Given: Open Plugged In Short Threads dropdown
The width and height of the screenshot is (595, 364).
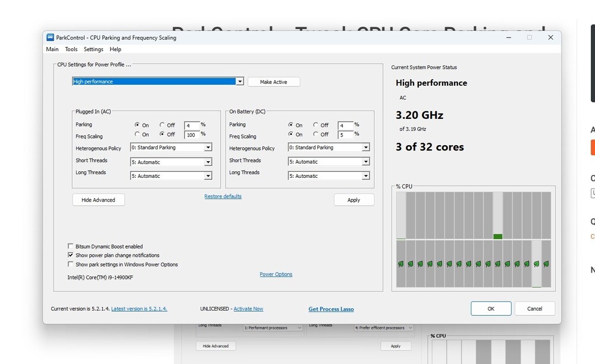Looking at the screenshot, I should (171, 162).
